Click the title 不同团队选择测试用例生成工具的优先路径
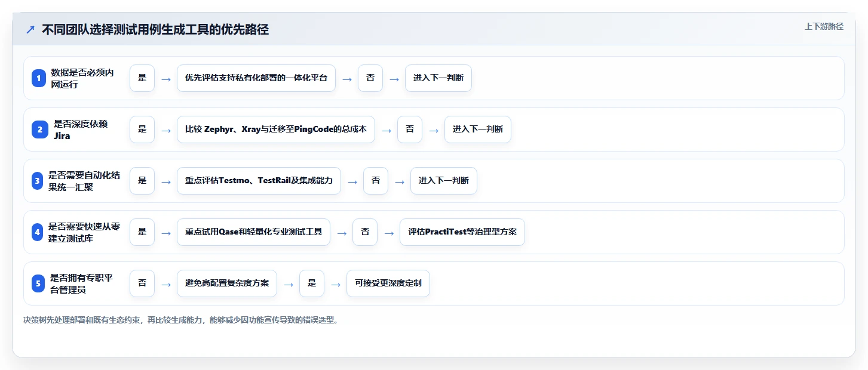The height and width of the screenshot is (370, 868). 155,30
